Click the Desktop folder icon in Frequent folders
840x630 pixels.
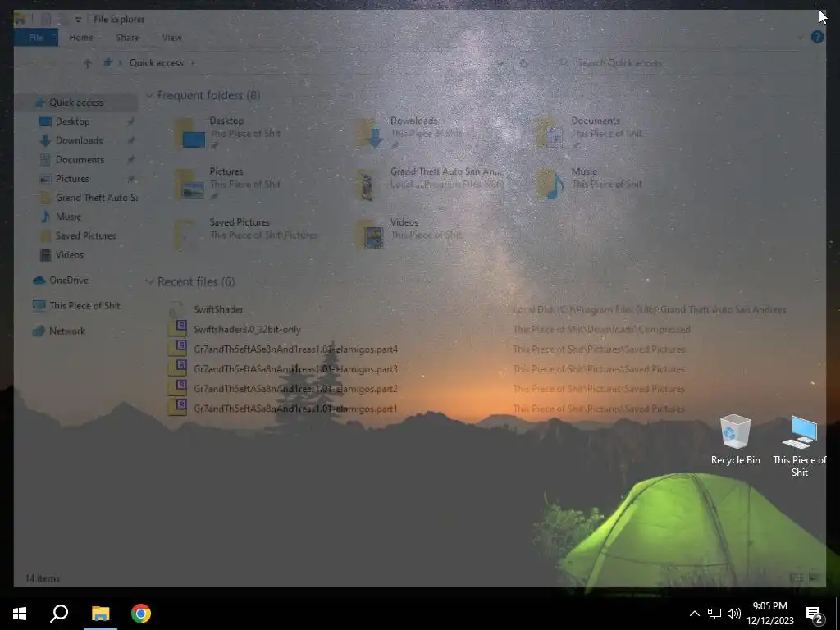pos(189,134)
